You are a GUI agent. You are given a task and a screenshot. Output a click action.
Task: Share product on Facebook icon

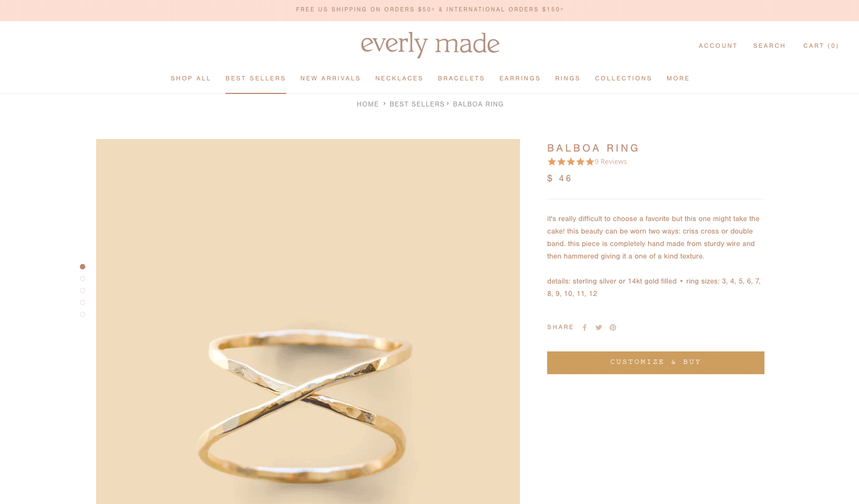tap(585, 327)
